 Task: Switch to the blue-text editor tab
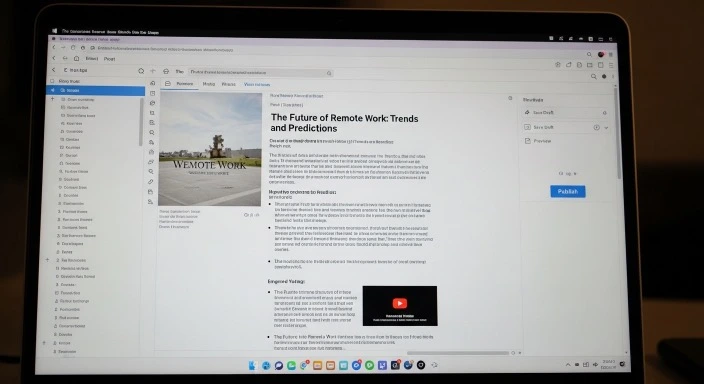click(257, 84)
